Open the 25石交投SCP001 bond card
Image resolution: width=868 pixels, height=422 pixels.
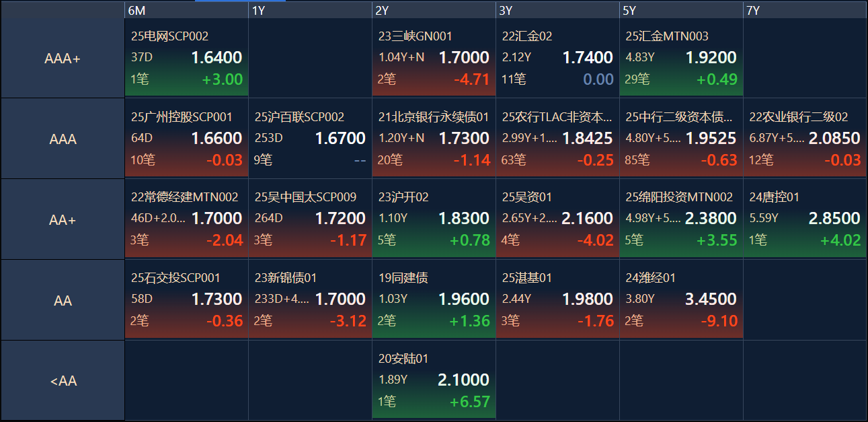(x=186, y=300)
